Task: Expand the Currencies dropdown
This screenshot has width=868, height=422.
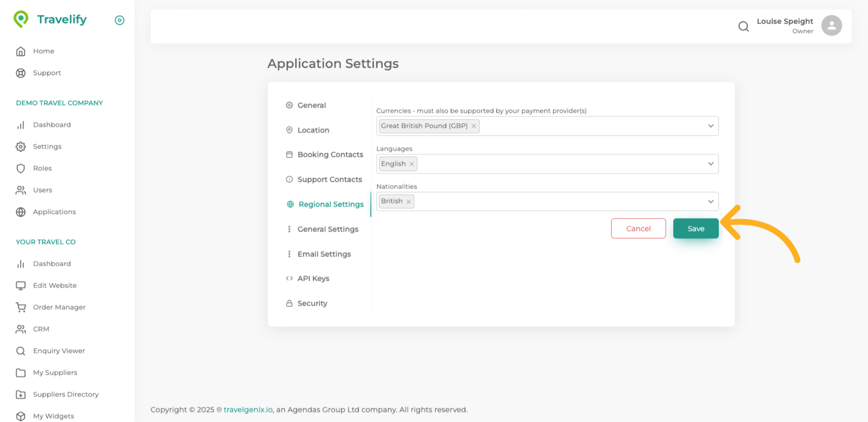Action: click(x=710, y=126)
